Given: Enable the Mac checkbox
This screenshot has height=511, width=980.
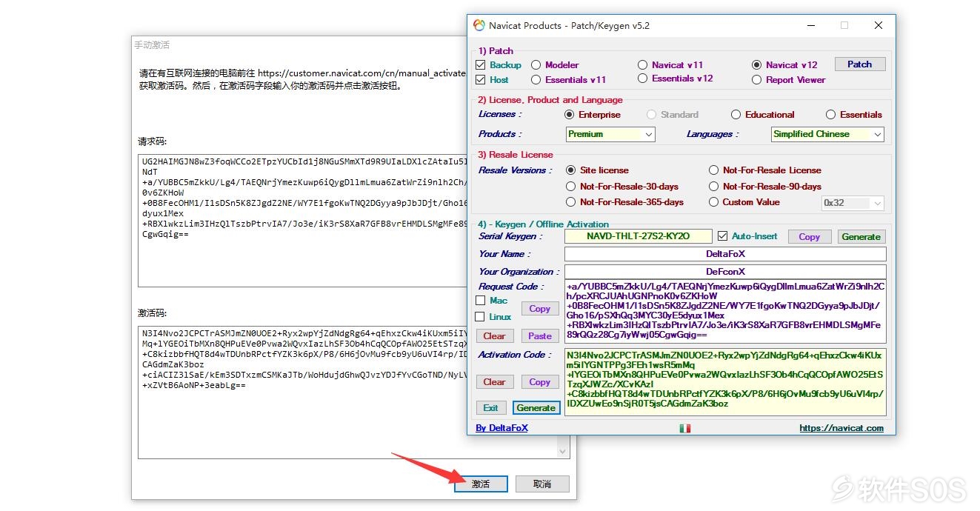Looking at the screenshot, I should coord(480,301).
